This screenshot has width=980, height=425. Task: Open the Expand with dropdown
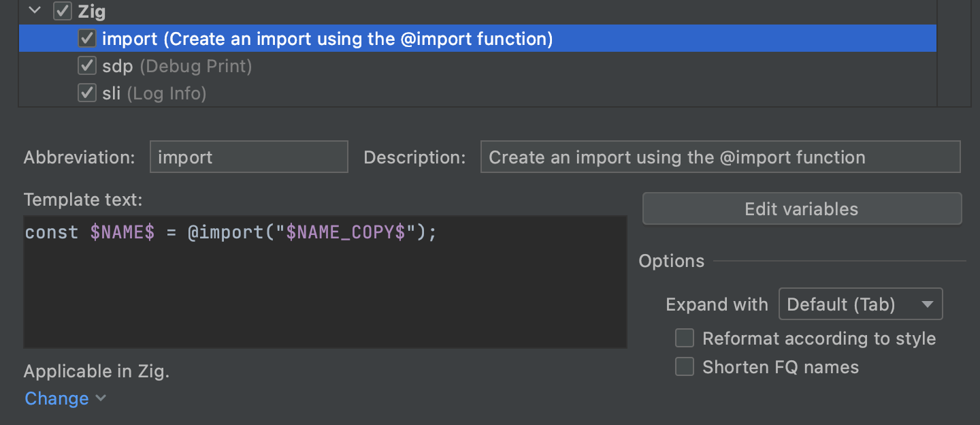(x=860, y=304)
